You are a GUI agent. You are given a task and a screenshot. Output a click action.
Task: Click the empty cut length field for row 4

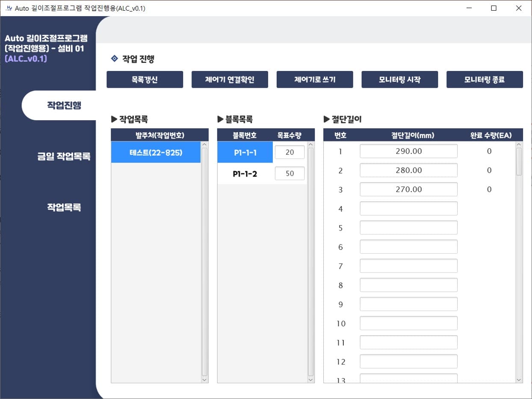[x=408, y=209]
